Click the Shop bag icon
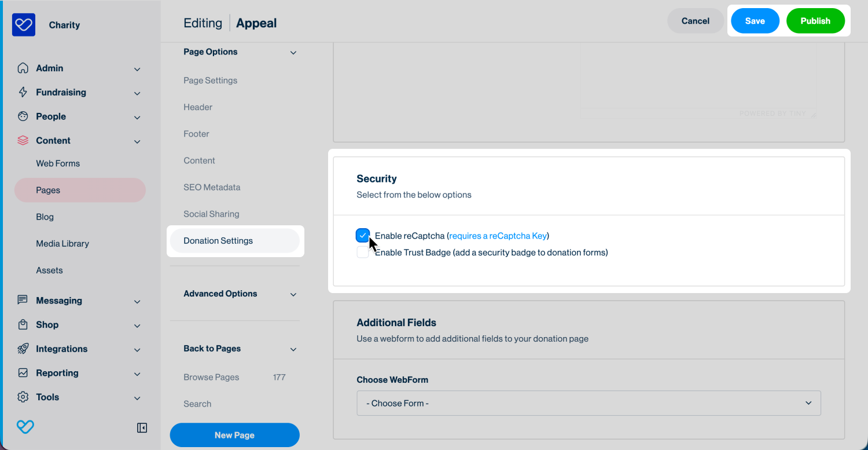Image resolution: width=868 pixels, height=450 pixels. (21, 325)
